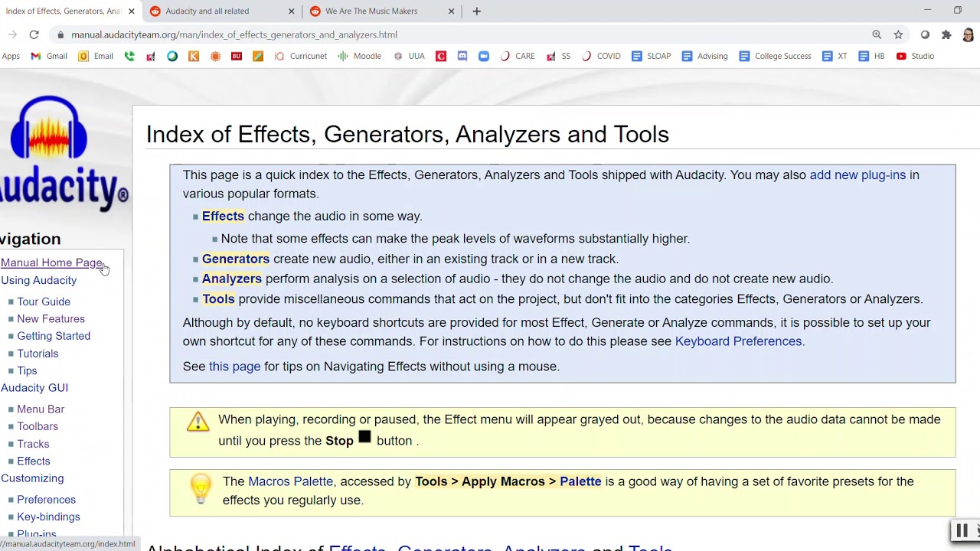Open Audacity GUI navigation link
The image size is (980, 551).
tap(34, 388)
